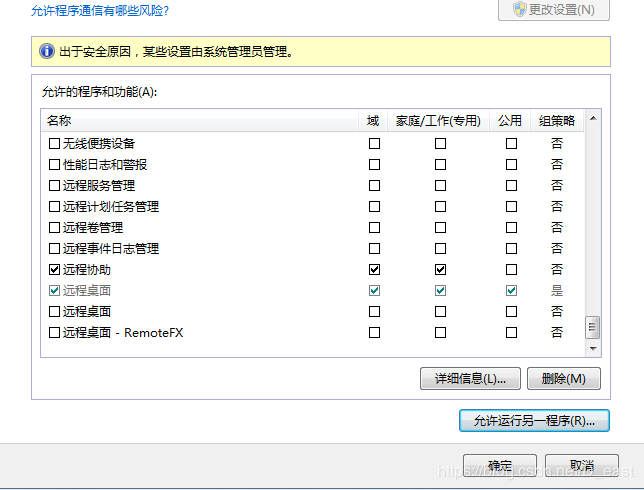Select the 远程协助 row text
This screenshot has height=490, width=644.
[x=87, y=269]
